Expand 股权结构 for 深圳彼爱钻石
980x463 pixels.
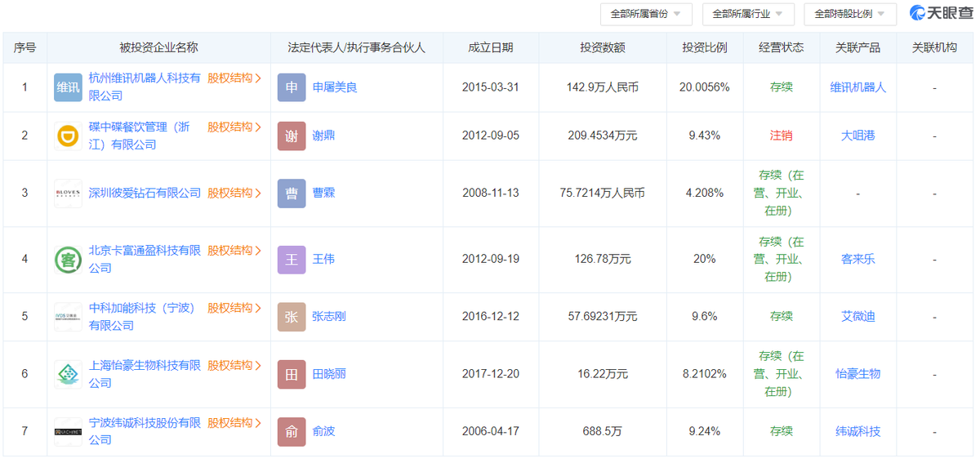click(x=234, y=194)
